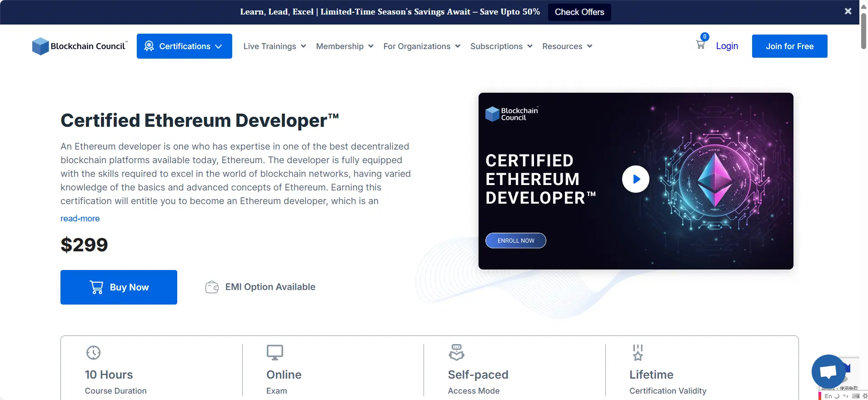Click the EMI wallet icon

(x=212, y=287)
